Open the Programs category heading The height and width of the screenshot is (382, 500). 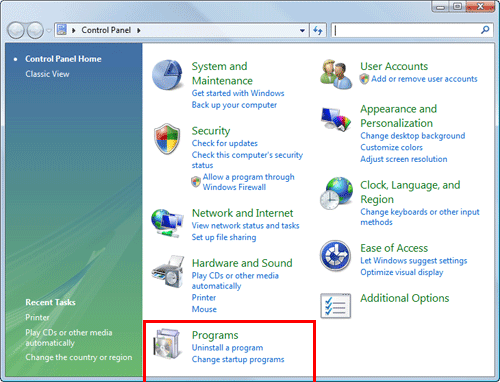215,335
